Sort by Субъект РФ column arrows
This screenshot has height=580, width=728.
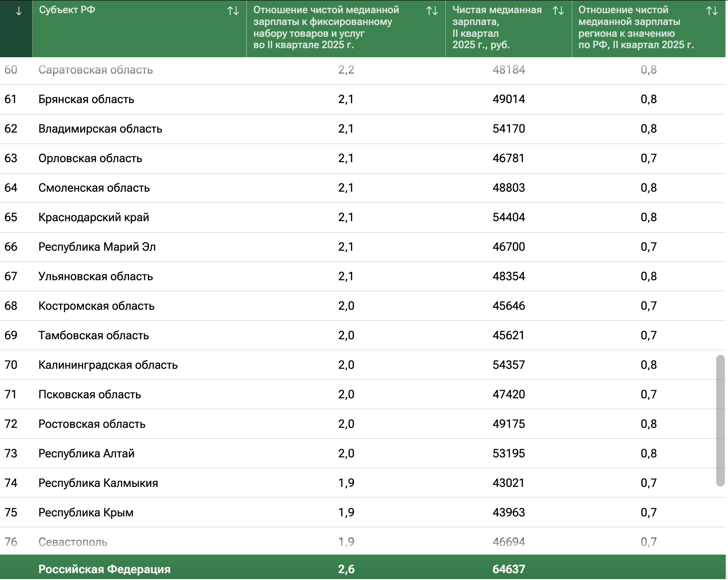[x=233, y=11]
